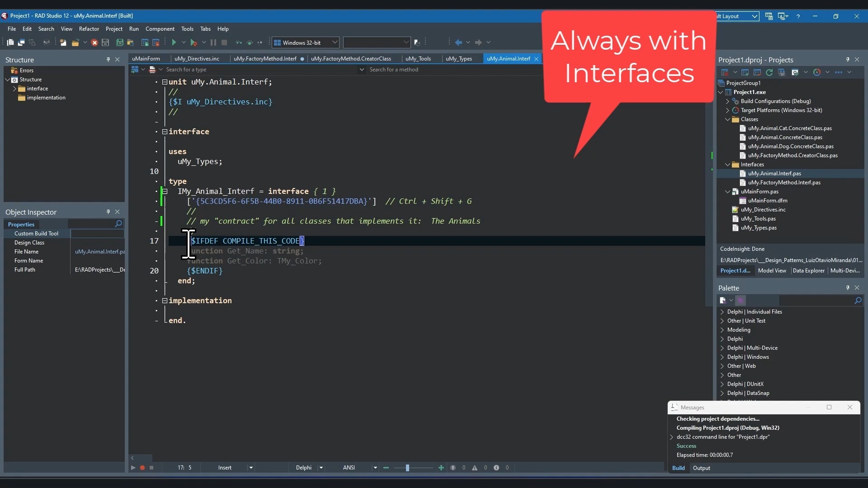Click the green Refresh icon in Projects panel
The height and width of the screenshot is (488, 868).
click(769, 72)
